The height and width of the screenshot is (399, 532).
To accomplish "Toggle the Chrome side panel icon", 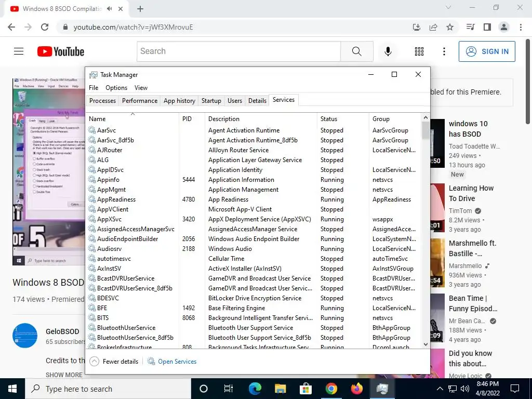I will click(487, 27).
